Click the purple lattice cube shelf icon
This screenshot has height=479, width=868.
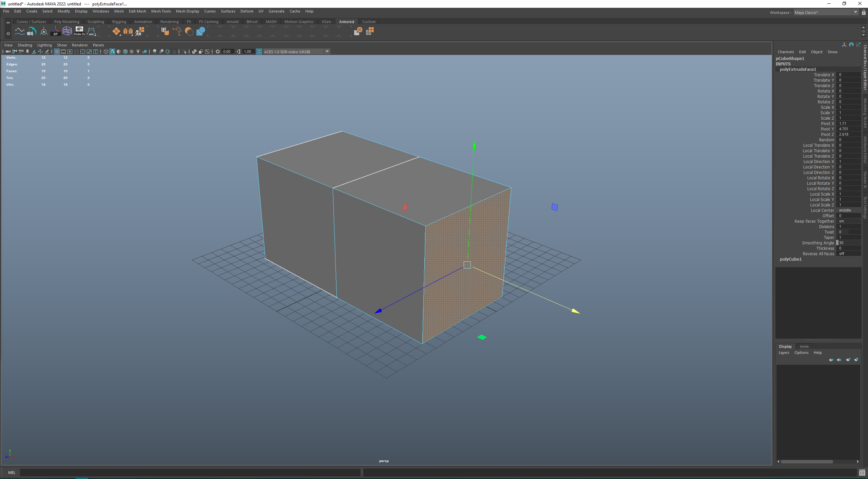[x=67, y=31]
